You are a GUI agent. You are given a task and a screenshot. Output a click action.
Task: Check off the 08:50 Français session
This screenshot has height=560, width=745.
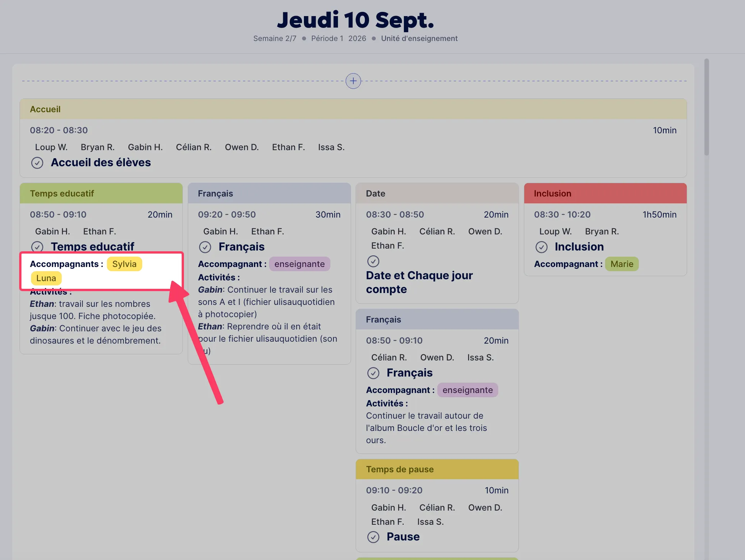tap(373, 373)
